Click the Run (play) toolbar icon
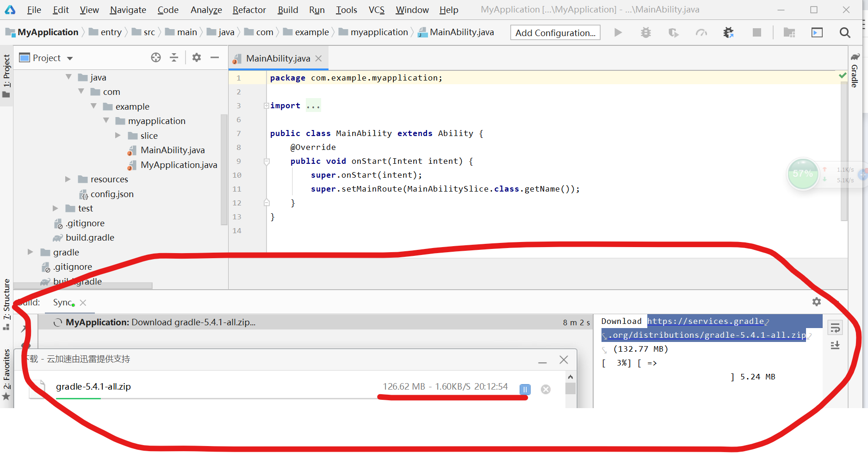The image size is (868, 453). coord(618,32)
